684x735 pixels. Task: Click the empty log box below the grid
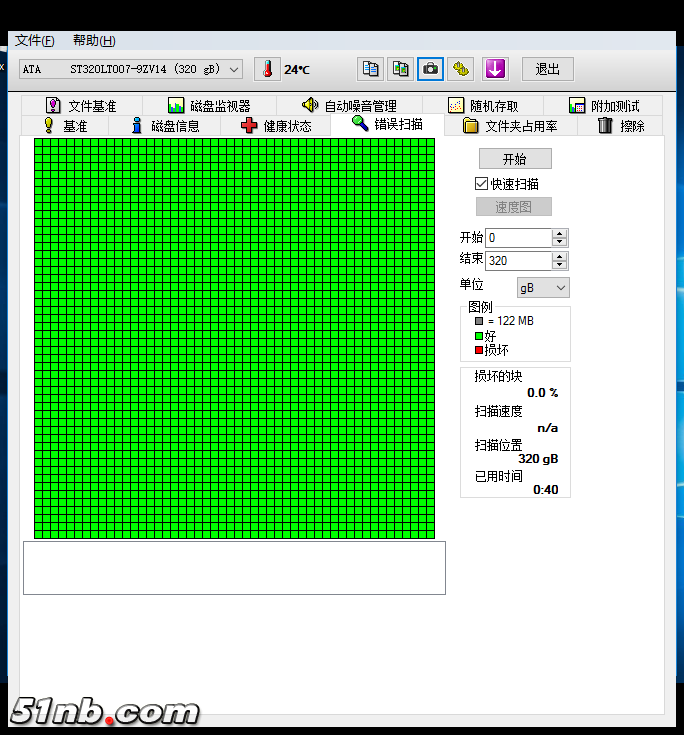pyautogui.click(x=234, y=568)
